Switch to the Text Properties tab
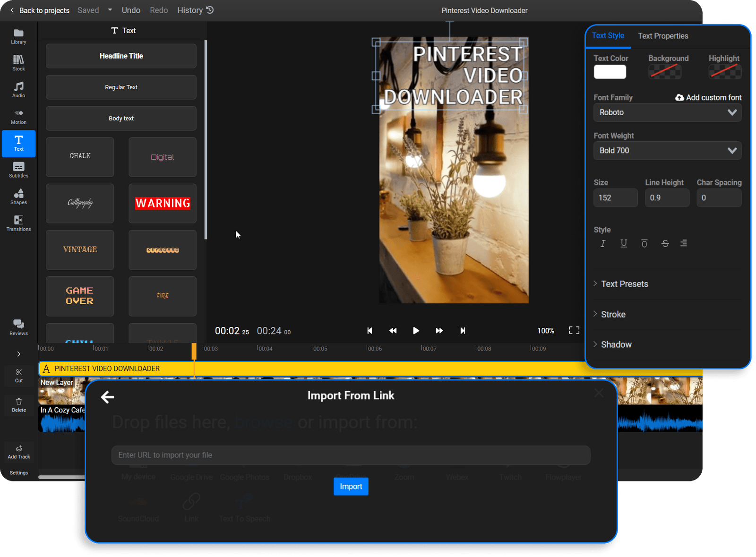The height and width of the screenshot is (557, 756). click(x=663, y=36)
